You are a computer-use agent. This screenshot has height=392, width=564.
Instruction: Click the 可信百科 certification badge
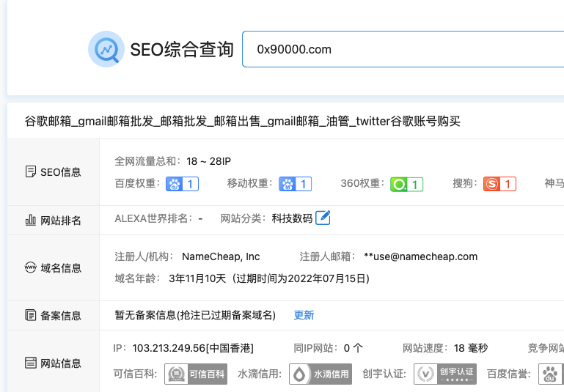coord(196,374)
